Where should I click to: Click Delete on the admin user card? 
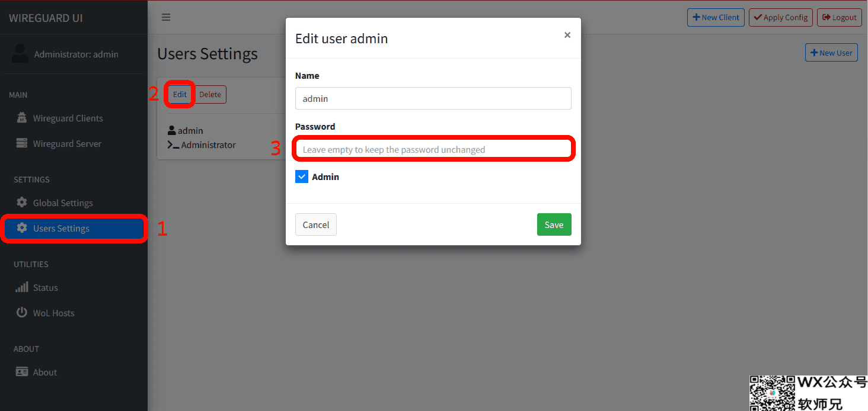click(210, 94)
